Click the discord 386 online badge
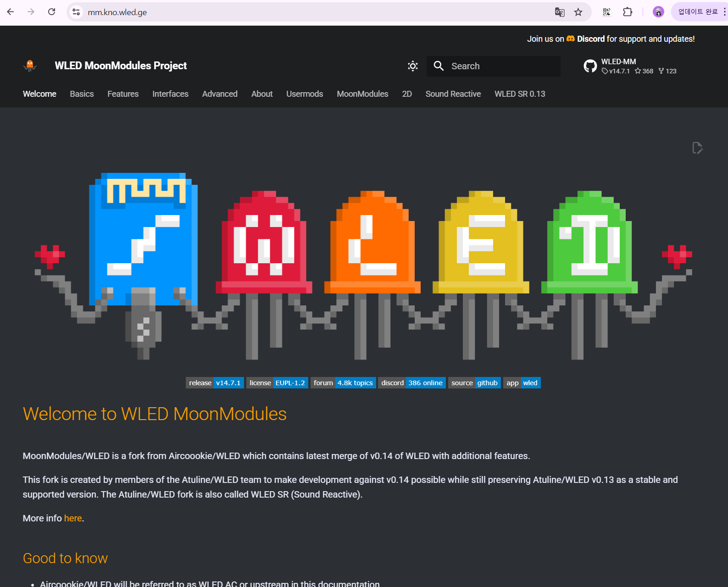 click(411, 383)
